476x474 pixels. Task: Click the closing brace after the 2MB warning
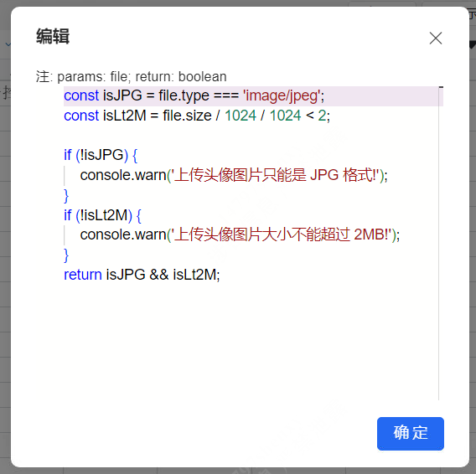[x=66, y=255]
